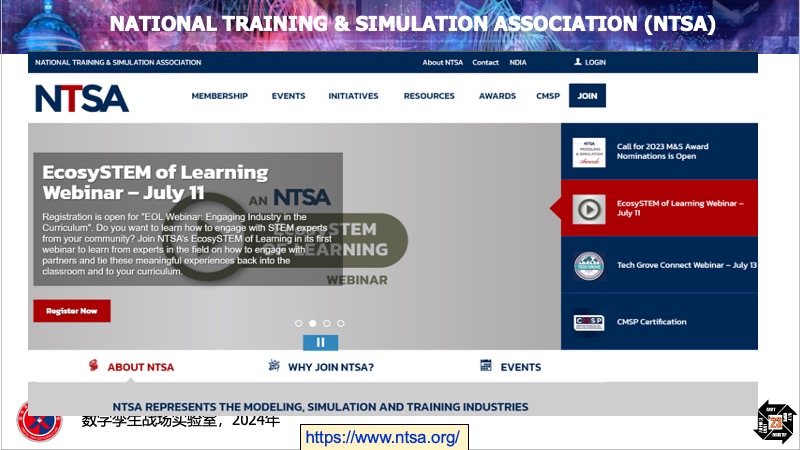Click the webinar description paragraph text
Screen dimensions: 800x450
point(187,244)
